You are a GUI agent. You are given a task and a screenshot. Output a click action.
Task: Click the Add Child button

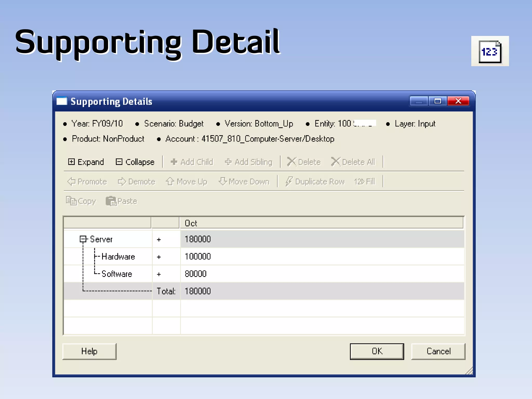pos(192,162)
